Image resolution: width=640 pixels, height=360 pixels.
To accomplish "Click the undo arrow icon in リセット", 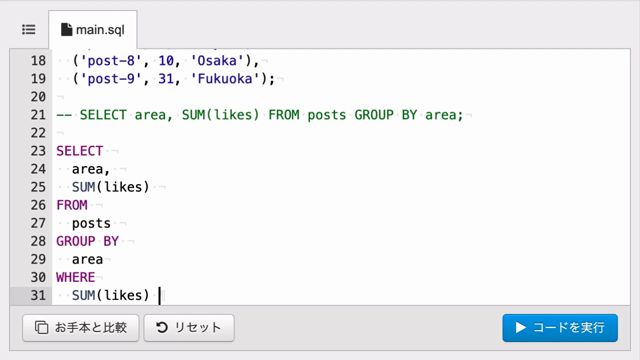I will (162, 327).
